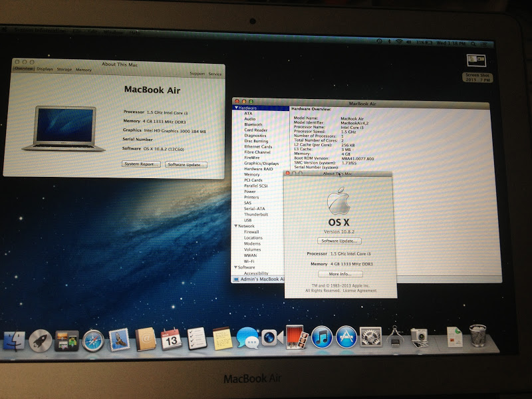Open System Preferences gear icon
This screenshot has width=532, height=399.
370,337
